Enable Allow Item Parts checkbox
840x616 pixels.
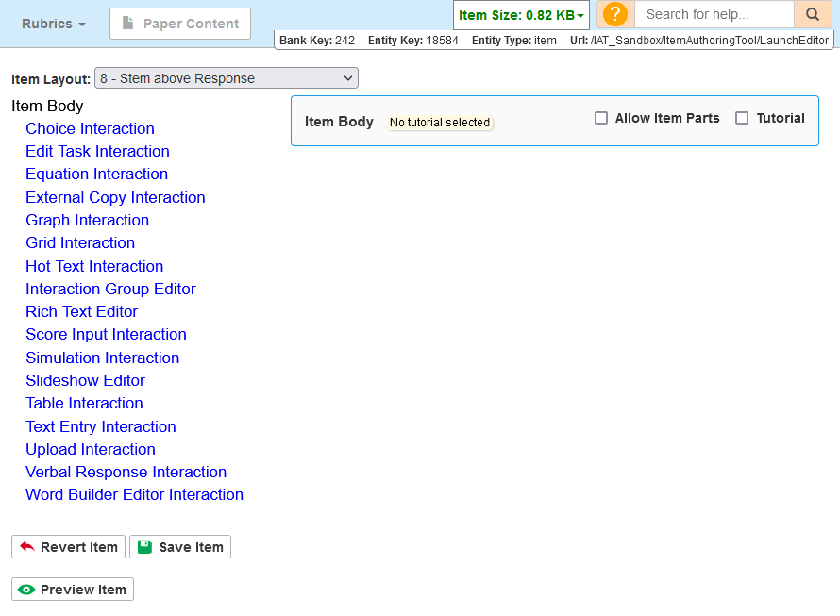(601, 118)
